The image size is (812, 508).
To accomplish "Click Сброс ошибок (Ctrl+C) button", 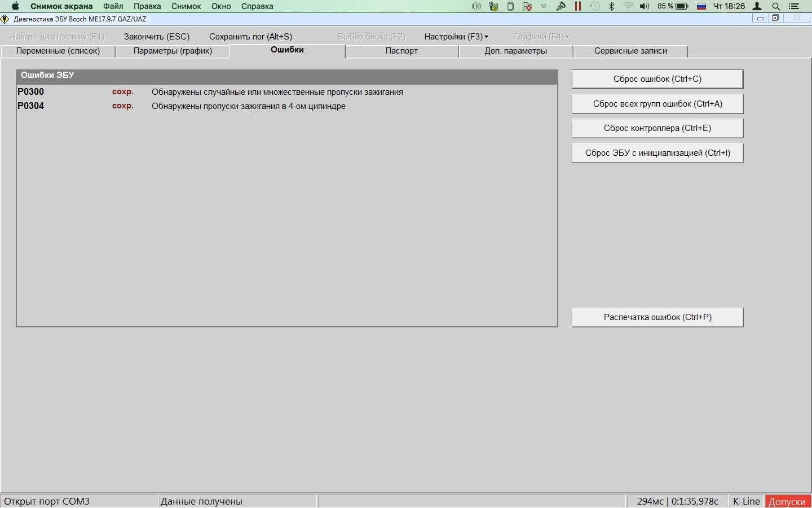I will click(x=657, y=79).
